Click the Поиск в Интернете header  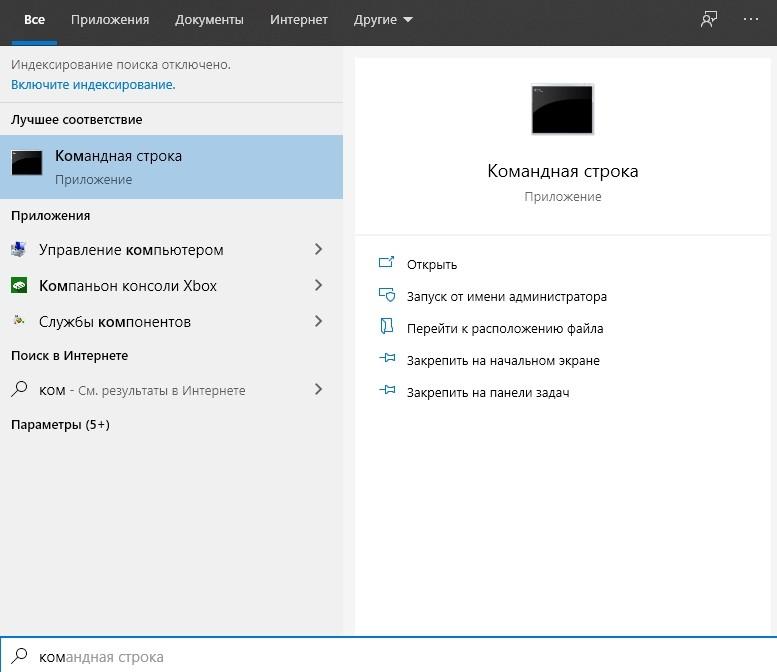tap(69, 355)
